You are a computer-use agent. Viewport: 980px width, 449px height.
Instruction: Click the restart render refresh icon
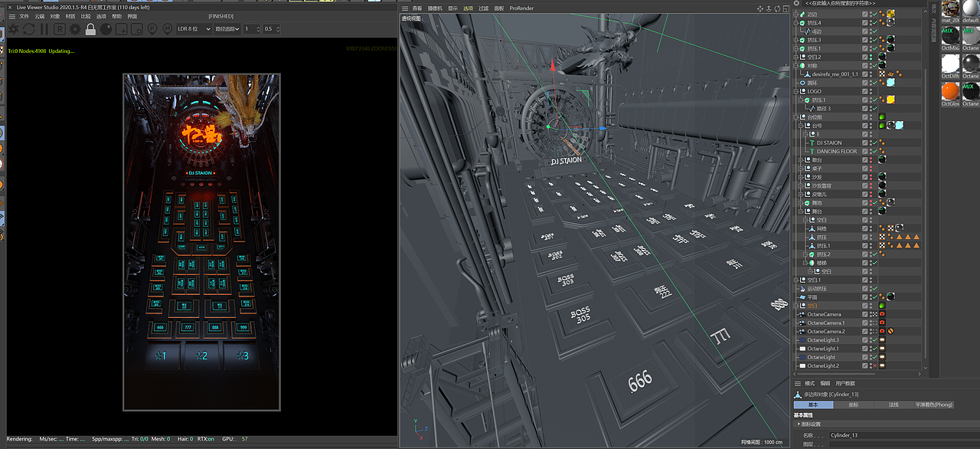28,29
